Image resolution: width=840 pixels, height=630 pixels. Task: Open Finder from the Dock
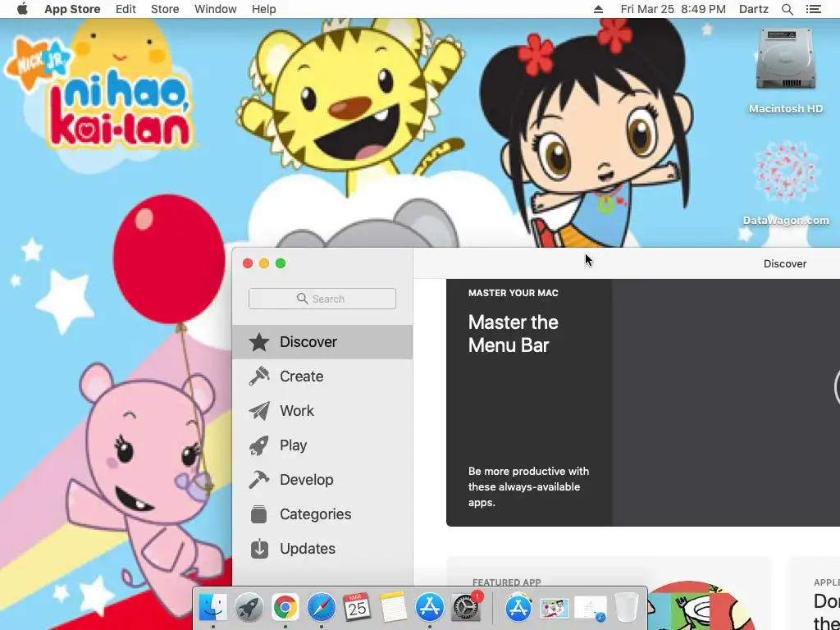coord(212,608)
